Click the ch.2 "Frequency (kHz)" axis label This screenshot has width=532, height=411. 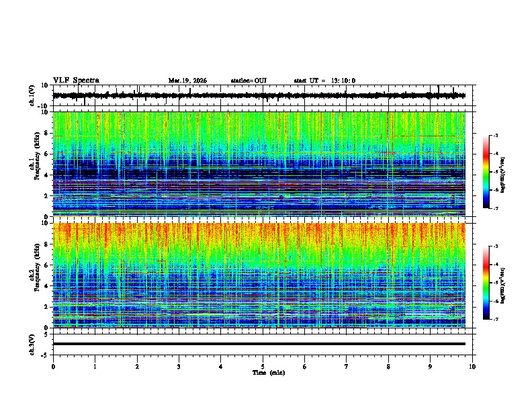point(37,267)
